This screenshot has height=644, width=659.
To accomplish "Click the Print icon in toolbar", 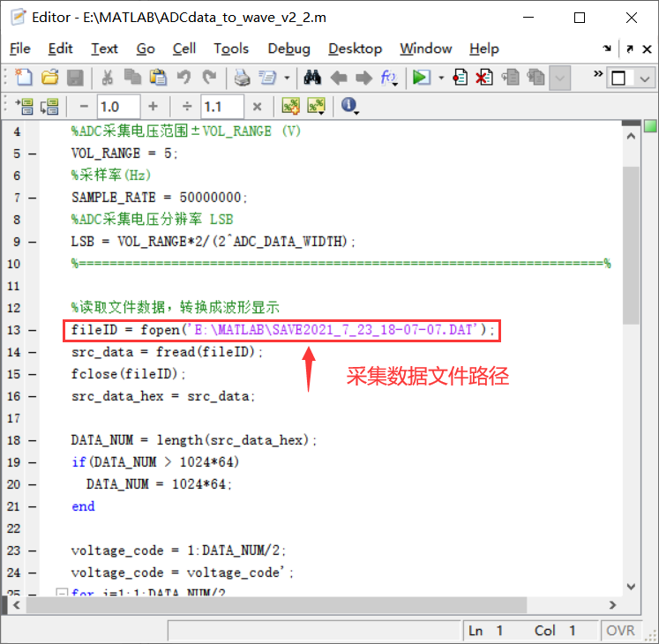I will point(242,78).
